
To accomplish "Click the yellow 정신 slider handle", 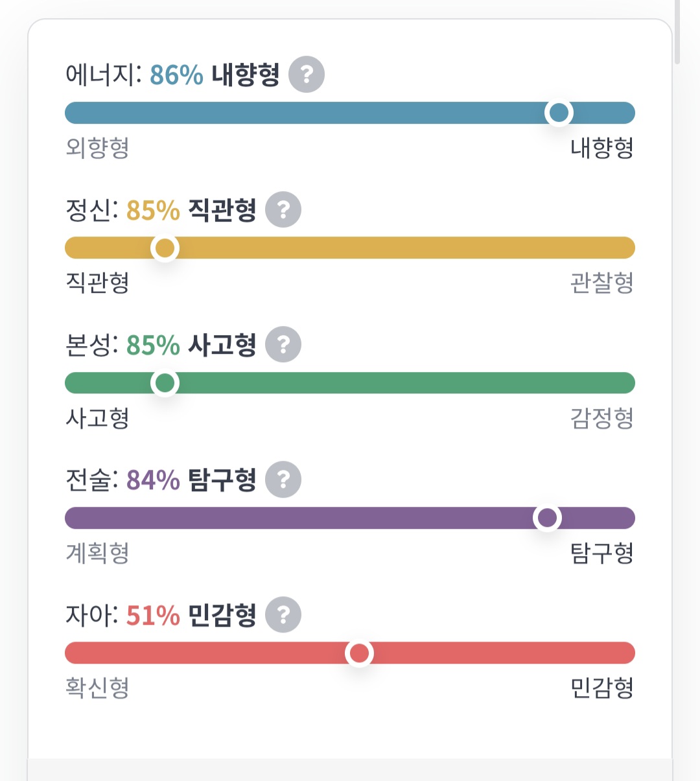I will (x=165, y=248).
